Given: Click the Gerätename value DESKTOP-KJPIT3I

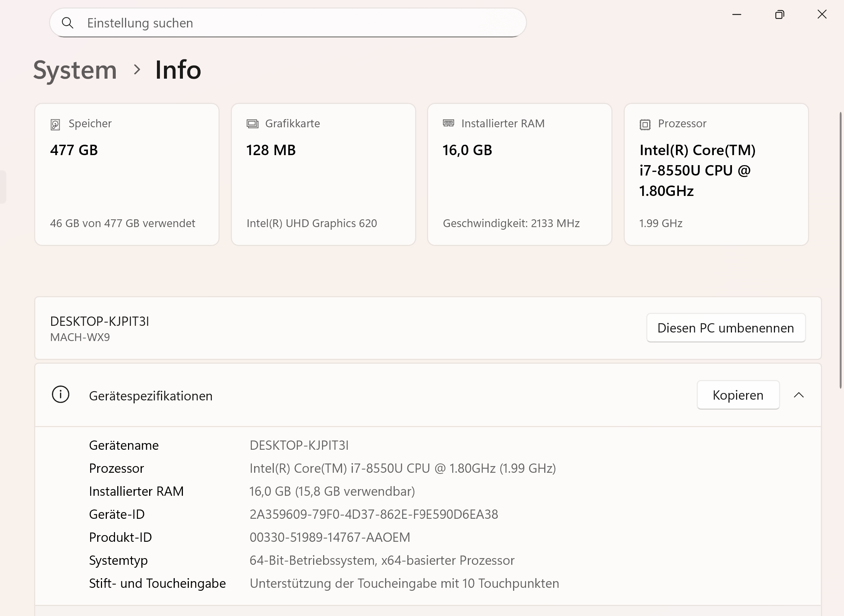Looking at the screenshot, I should click(x=299, y=445).
